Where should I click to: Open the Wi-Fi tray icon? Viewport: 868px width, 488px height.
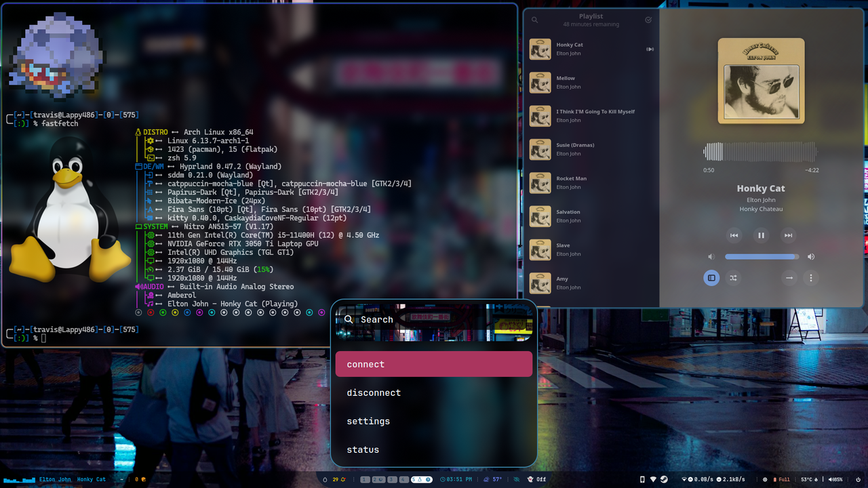[x=653, y=479]
